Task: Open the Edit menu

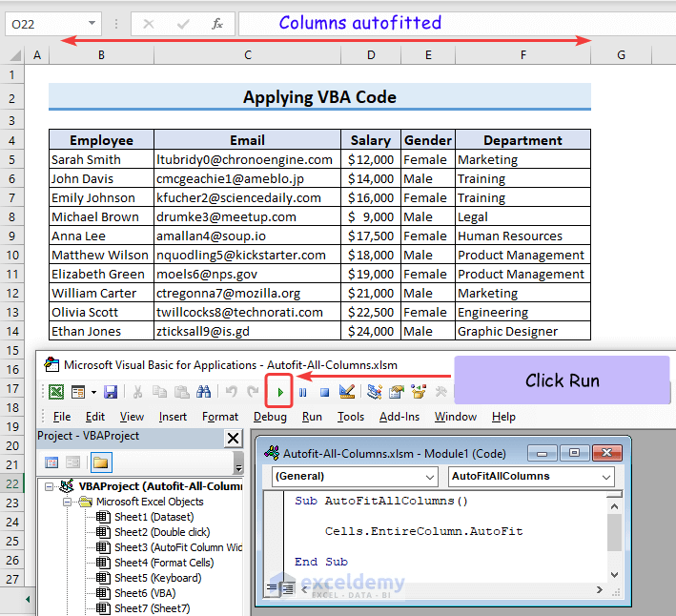Action: coord(94,417)
